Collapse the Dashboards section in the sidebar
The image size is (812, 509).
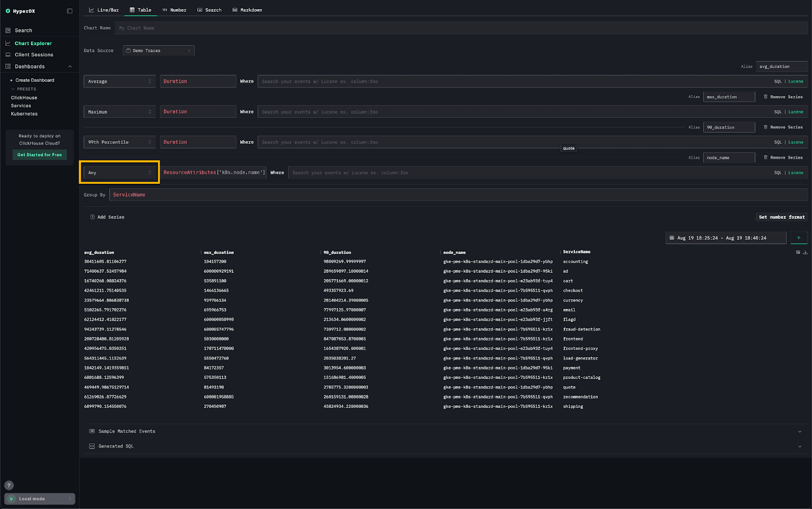pyautogui.click(x=70, y=67)
